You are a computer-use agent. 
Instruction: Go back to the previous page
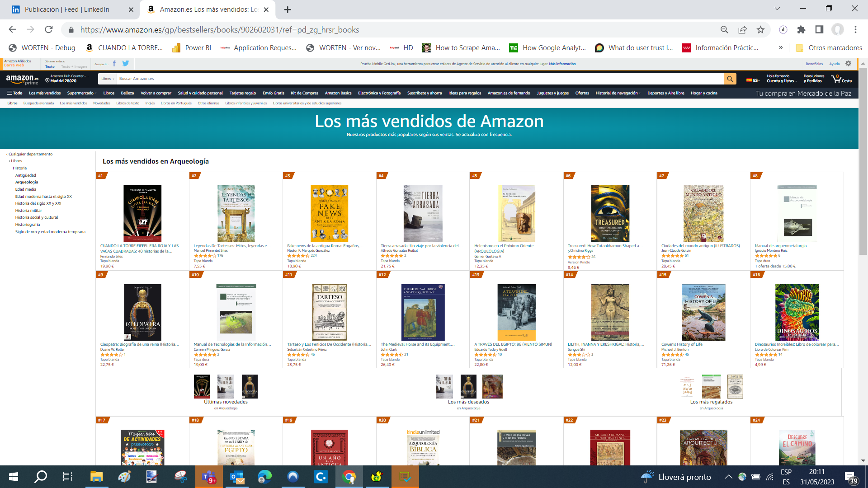coord(12,30)
